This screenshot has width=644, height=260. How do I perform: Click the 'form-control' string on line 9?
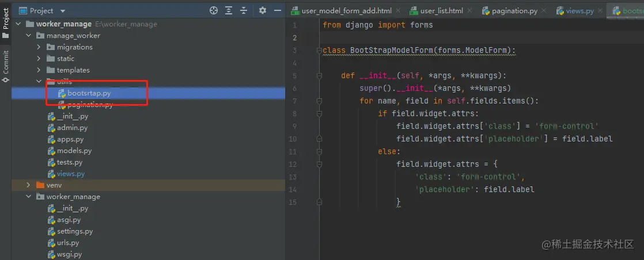(x=567, y=127)
